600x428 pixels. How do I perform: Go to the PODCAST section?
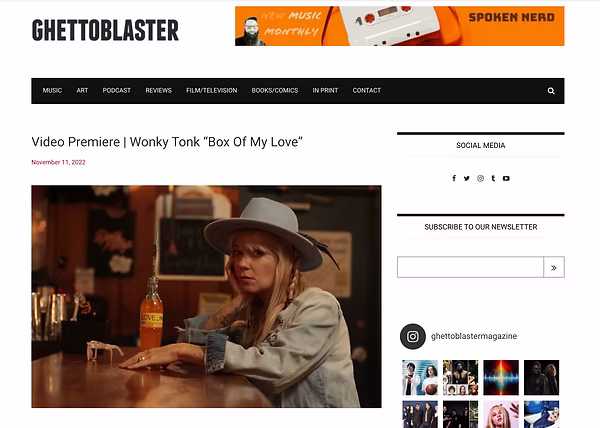[117, 90]
